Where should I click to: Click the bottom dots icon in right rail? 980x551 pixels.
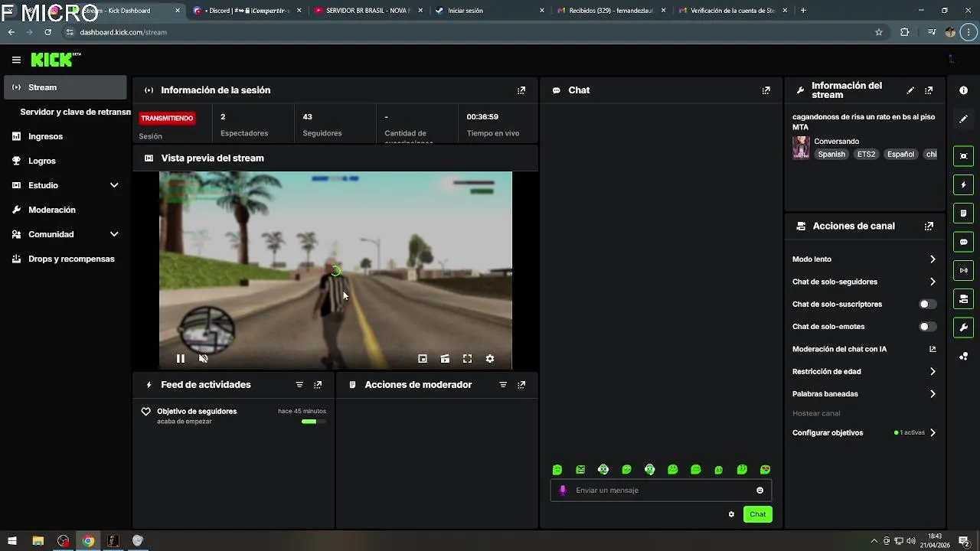[963, 357]
